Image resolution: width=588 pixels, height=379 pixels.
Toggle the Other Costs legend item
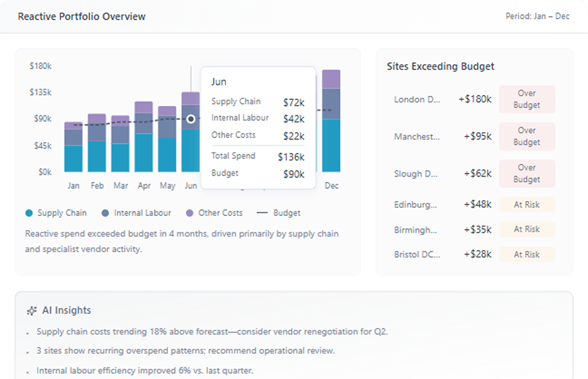pos(214,213)
